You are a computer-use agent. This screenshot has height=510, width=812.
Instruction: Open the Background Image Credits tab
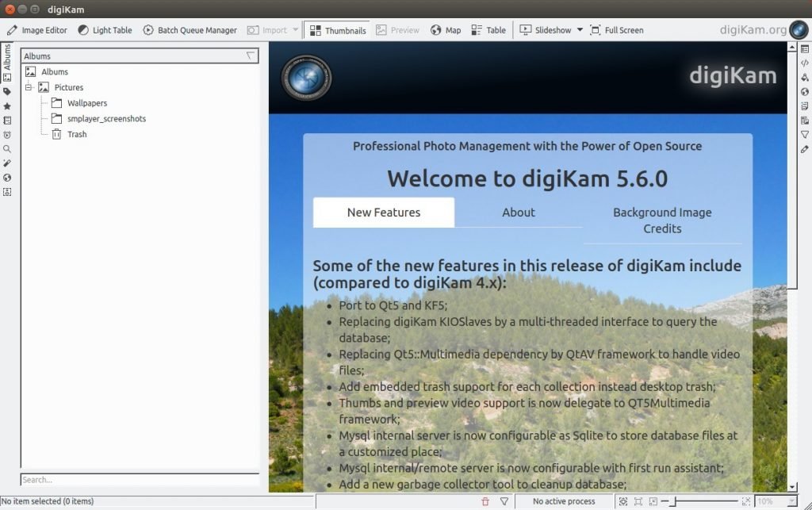pos(662,220)
